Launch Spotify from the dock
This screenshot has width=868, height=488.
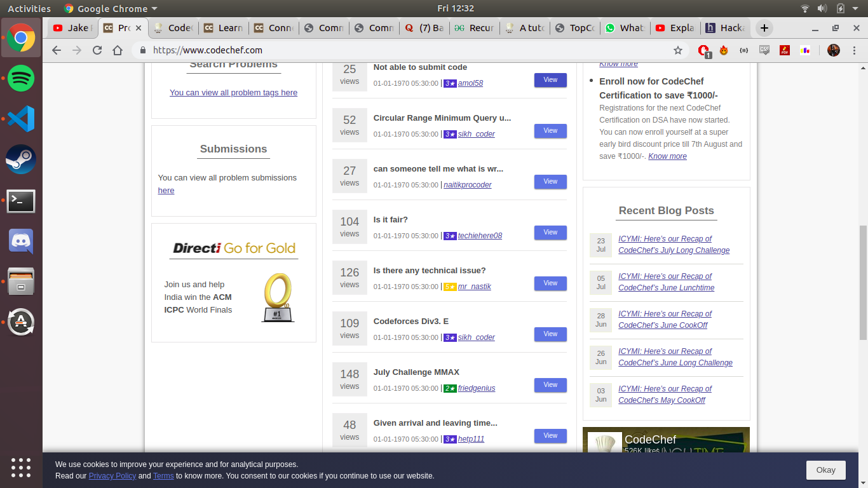coord(21,78)
